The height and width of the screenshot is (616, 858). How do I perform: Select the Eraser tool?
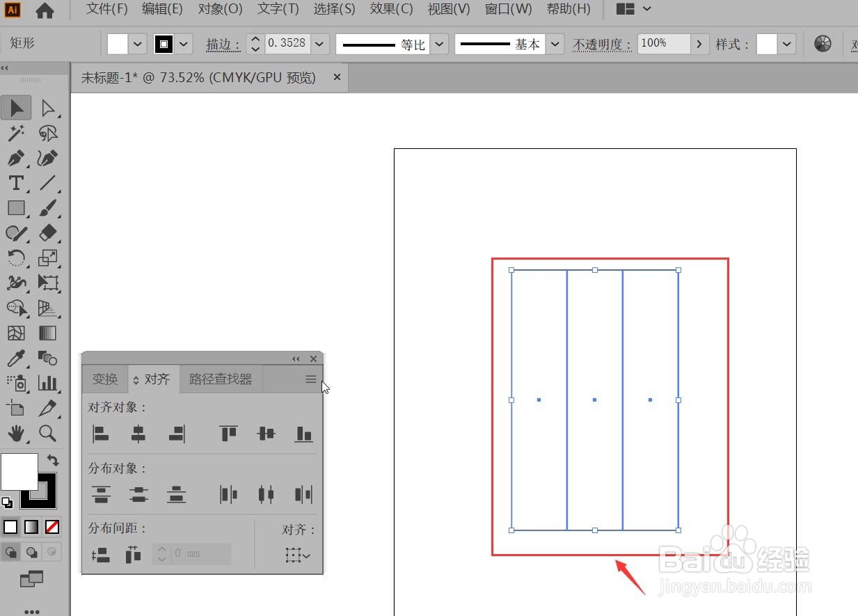pyautogui.click(x=47, y=233)
